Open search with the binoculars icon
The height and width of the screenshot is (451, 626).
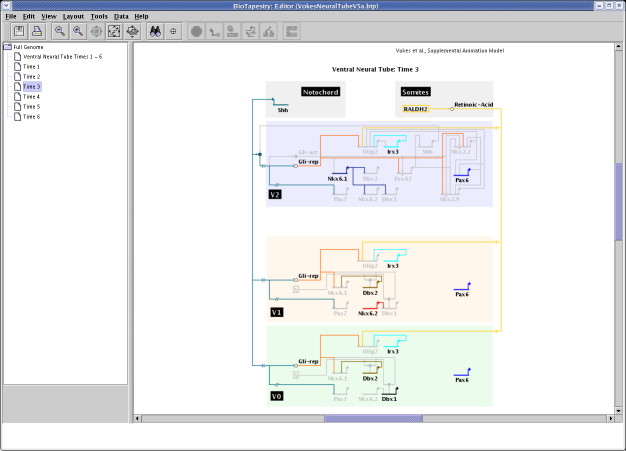pyautogui.click(x=156, y=31)
